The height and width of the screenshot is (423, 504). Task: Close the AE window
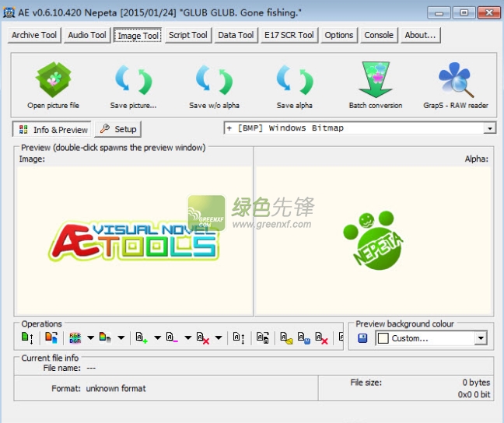tap(489, 13)
